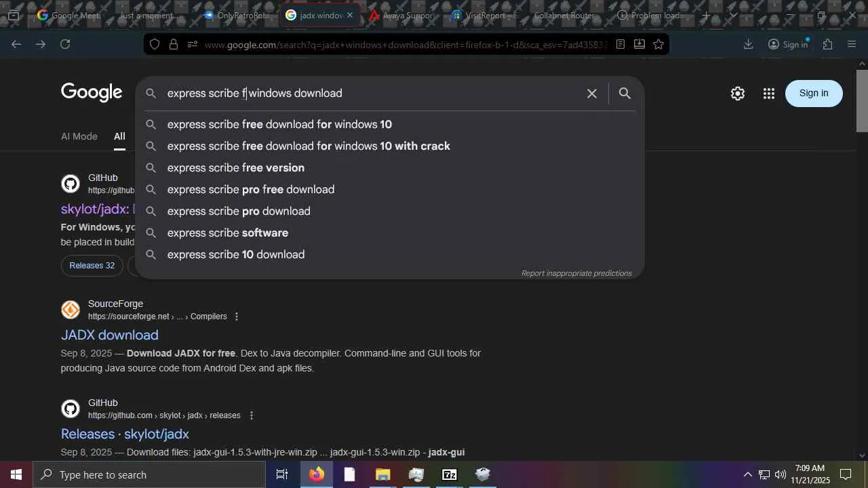Open the AI Mode search tab
The width and height of the screenshot is (868, 488).
[79, 136]
